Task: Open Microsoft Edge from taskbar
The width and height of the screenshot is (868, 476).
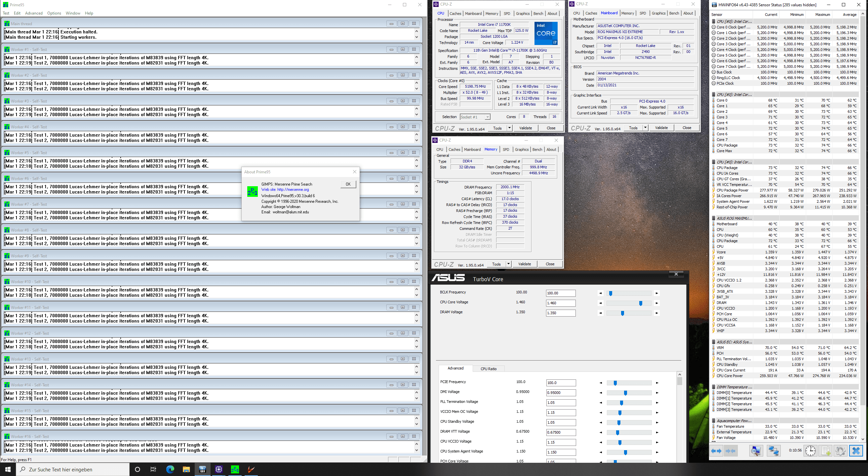Action: pos(170,469)
